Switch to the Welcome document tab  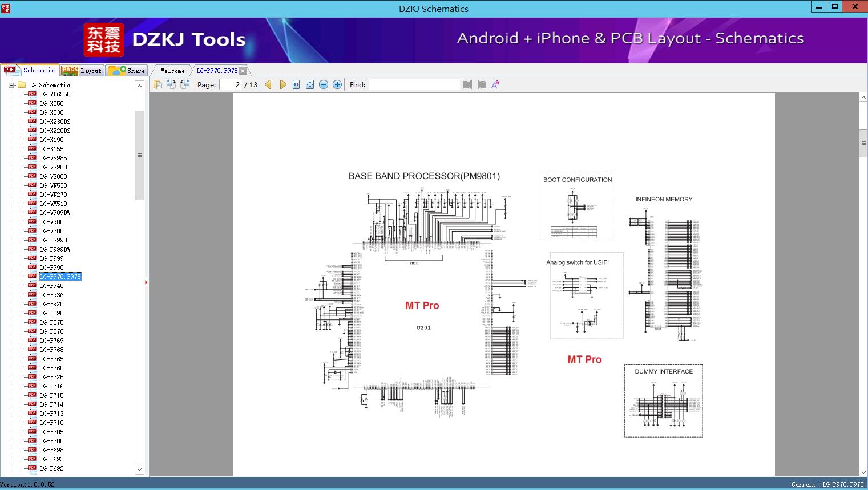click(172, 71)
